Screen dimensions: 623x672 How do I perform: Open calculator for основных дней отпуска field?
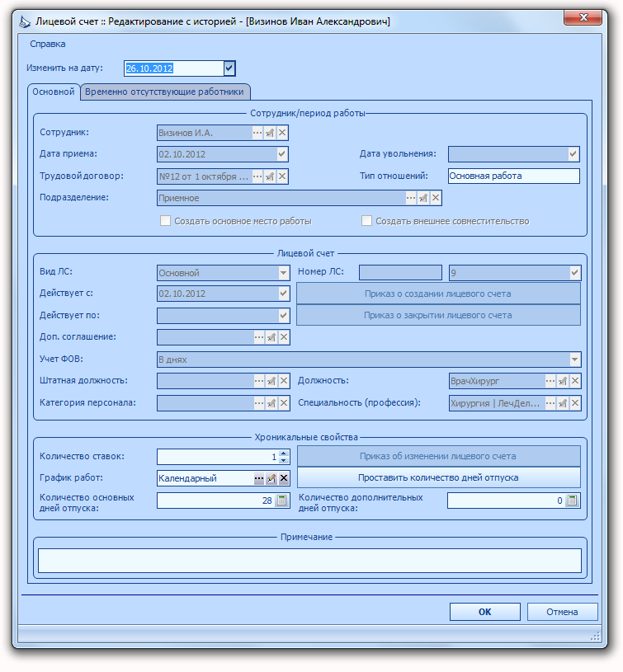tap(281, 500)
